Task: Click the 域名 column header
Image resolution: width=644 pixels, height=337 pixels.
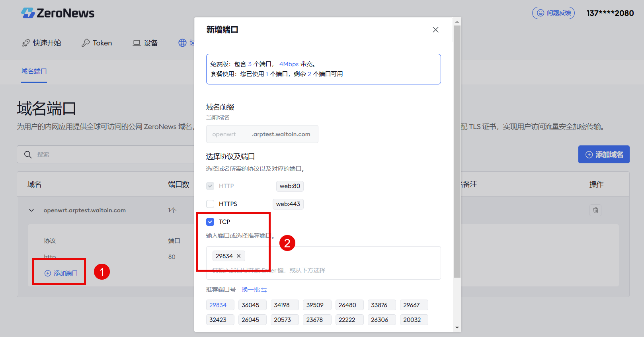Action: coord(34,184)
